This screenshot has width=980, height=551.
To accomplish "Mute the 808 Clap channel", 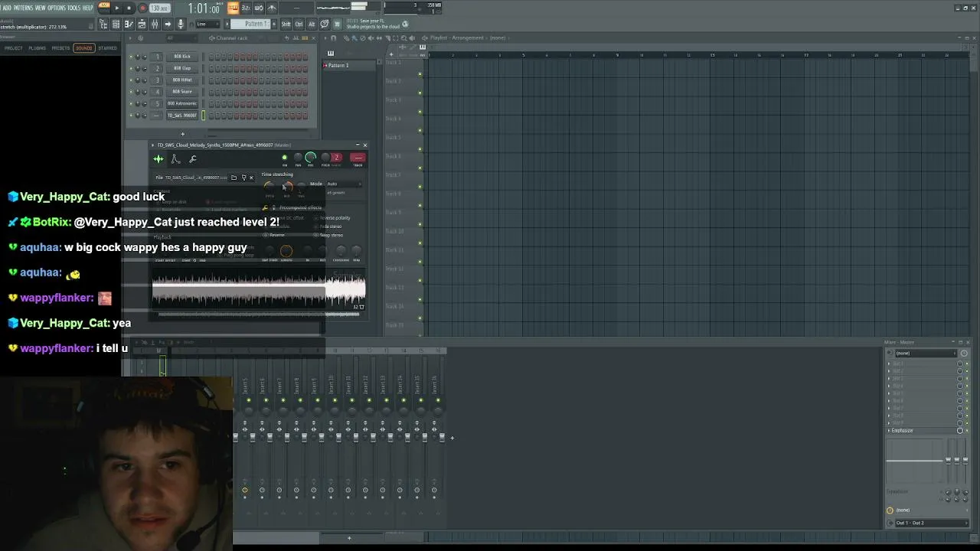I will click(x=131, y=68).
